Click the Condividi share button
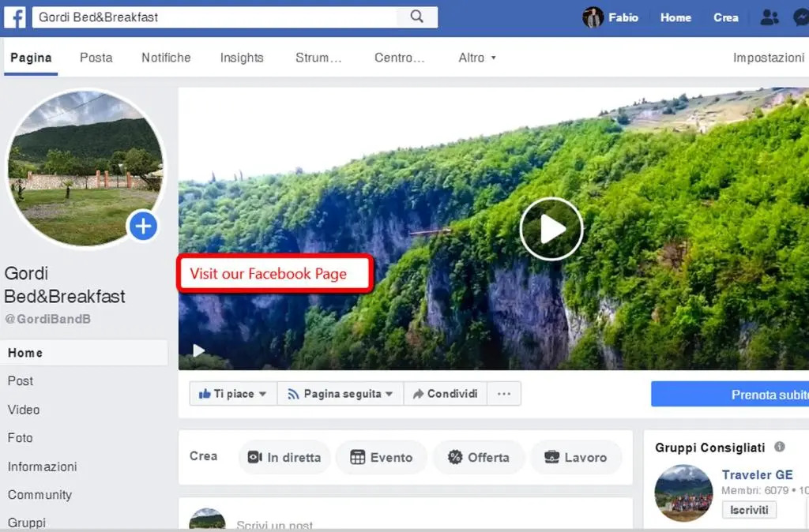Viewport: 809px width, 532px height. [x=446, y=394]
